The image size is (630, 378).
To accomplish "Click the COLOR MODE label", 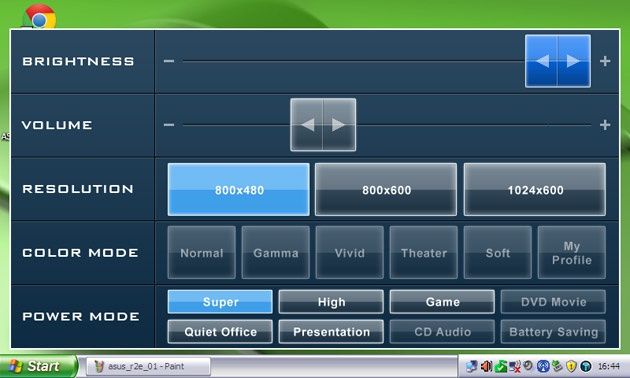I will point(80,253).
